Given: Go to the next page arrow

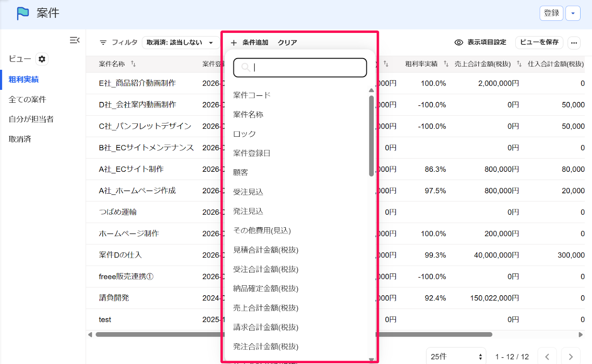Looking at the screenshot, I should 571,357.
